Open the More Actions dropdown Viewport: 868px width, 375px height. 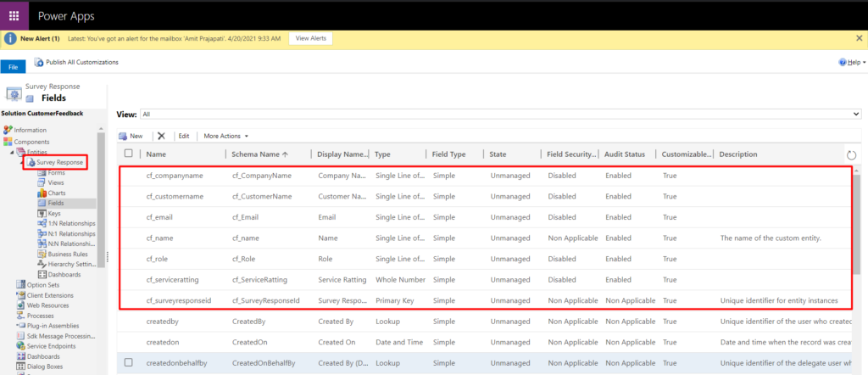(225, 136)
